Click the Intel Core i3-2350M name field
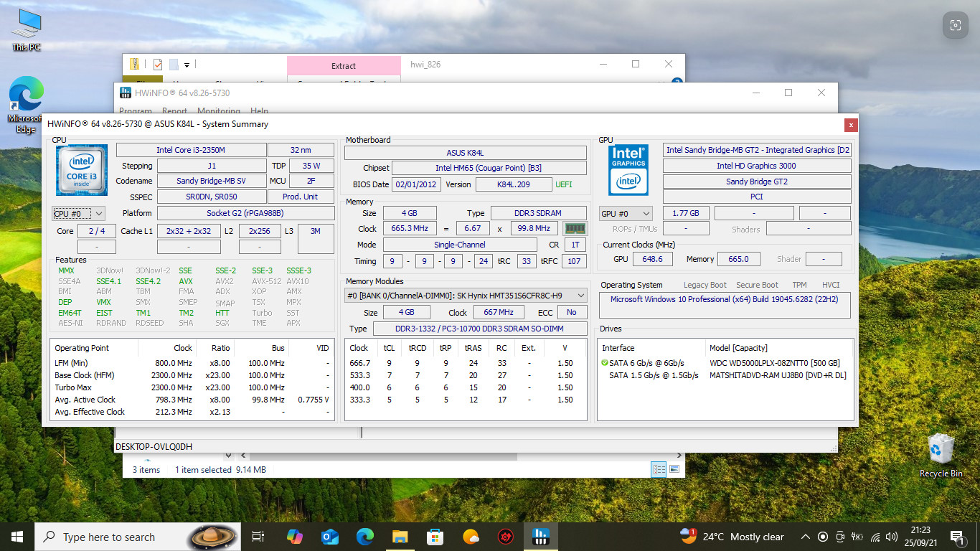Image resolution: width=980 pixels, height=551 pixels. pyautogui.click(x=190, y=150)
